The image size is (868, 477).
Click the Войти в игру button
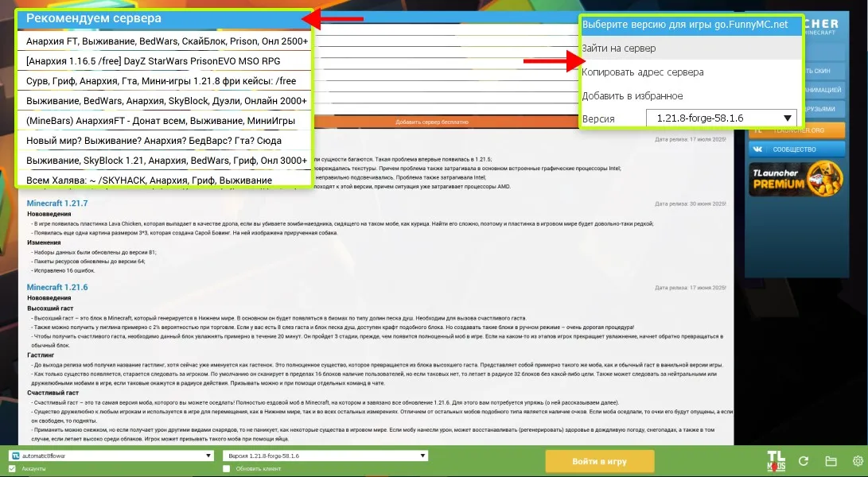click(x=600, y=461)
